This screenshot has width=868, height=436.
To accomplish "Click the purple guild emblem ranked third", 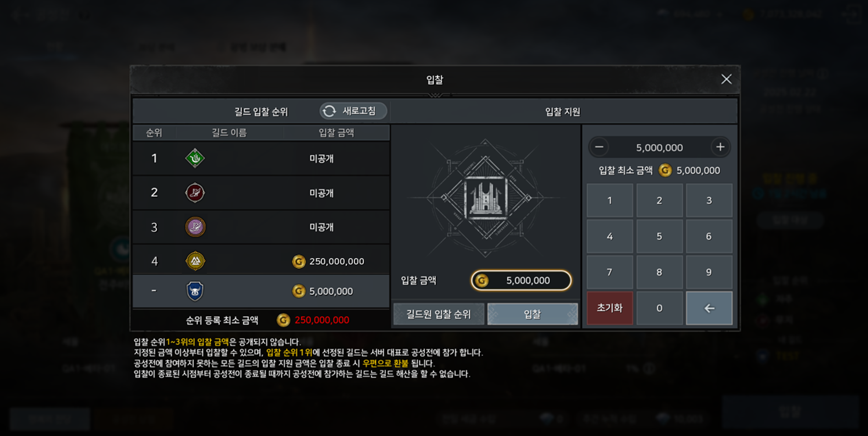I will click(195, 227).
